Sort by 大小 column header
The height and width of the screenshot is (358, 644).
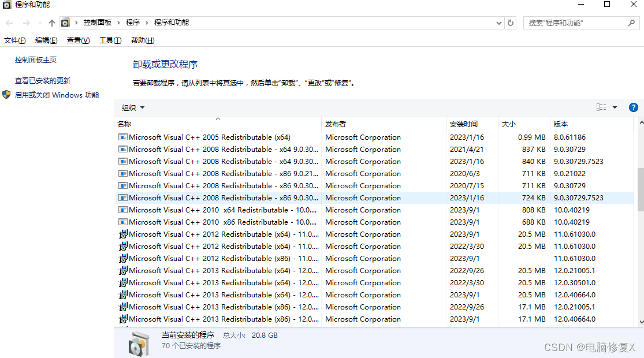[524, 124]
